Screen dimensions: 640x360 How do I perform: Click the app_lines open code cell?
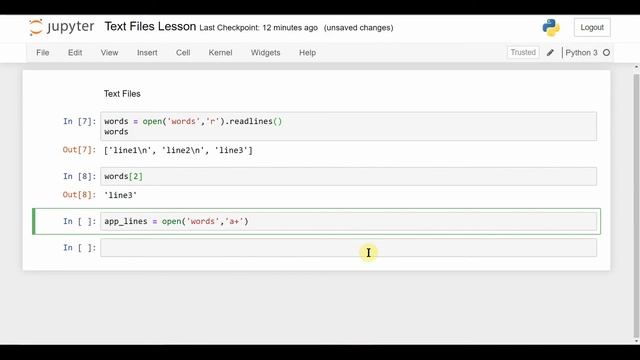tap(349, 221)
